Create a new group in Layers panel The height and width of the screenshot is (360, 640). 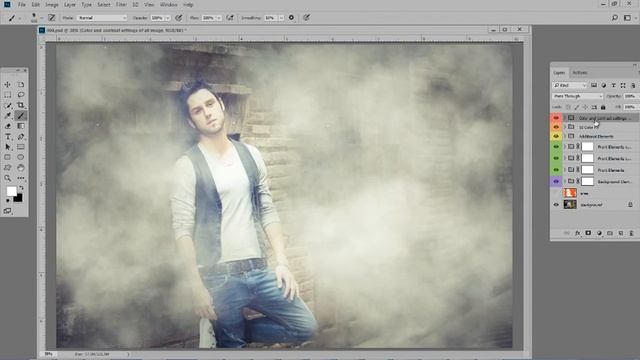coord(610,233)
